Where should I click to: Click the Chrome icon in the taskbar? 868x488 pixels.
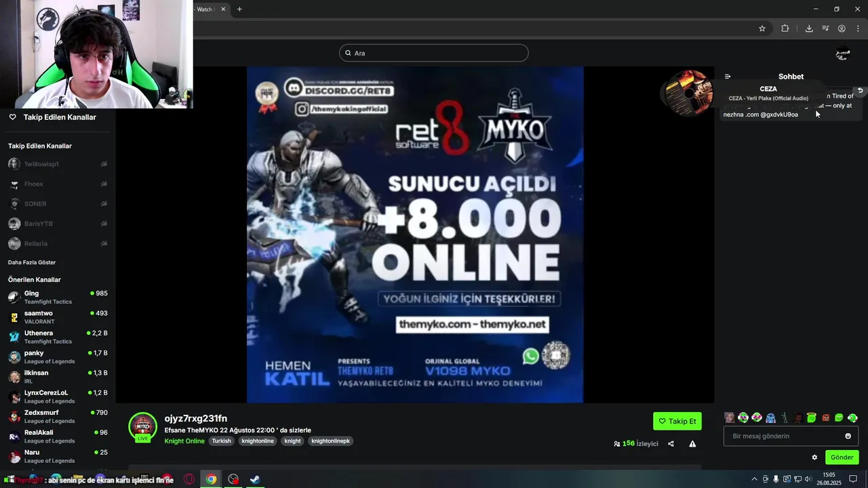pos(212,479)
